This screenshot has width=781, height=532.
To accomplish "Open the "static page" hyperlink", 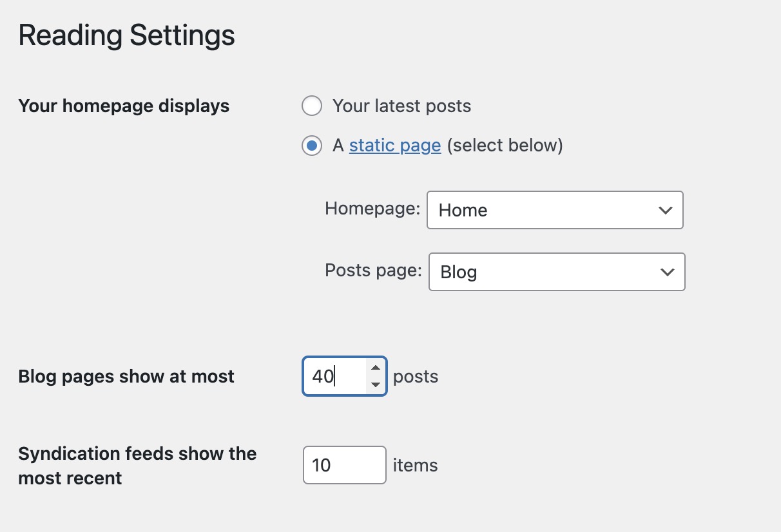I will (x=394, y=146).
